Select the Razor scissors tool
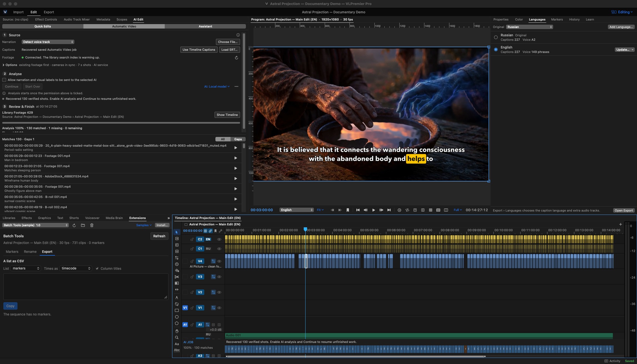This screenshot has width=637, height=364. click(x=177, y=277)
